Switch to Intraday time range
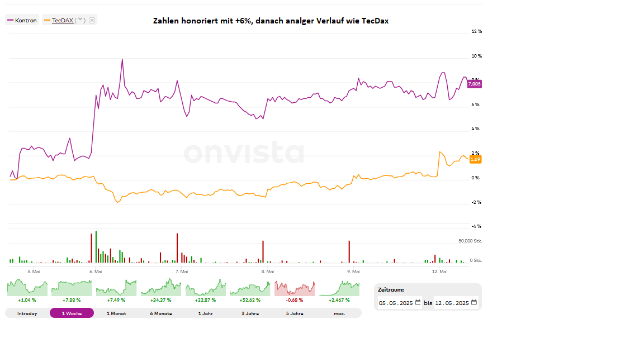644x362 pixels. [x=27, y=313]
